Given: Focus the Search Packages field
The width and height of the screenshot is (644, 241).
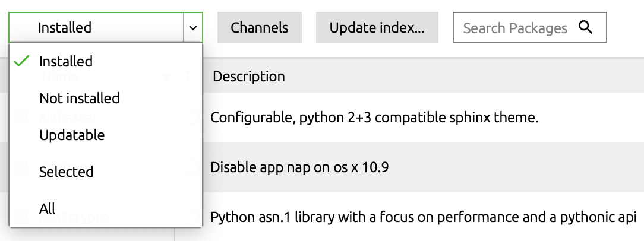Looking at the screenshot, I should pyautogui.click(x=516, y=28).
